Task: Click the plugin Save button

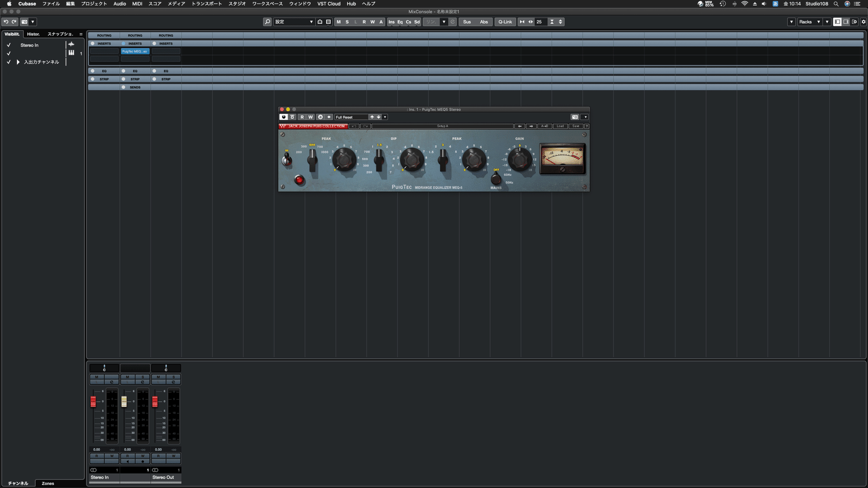Action: tap(576, 126)
